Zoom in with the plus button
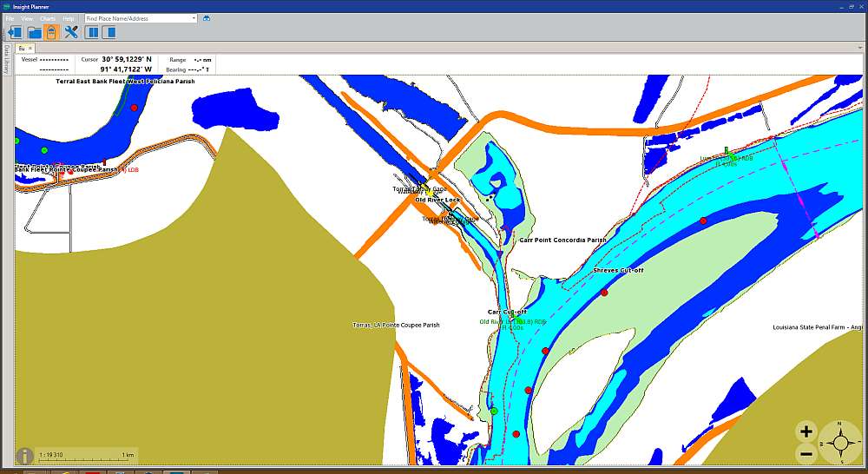868x474 pixels. pos(806,431)
